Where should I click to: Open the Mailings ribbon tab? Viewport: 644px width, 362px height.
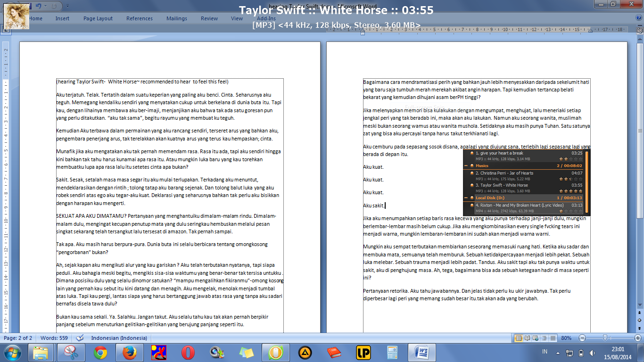(x=177, y=18)
